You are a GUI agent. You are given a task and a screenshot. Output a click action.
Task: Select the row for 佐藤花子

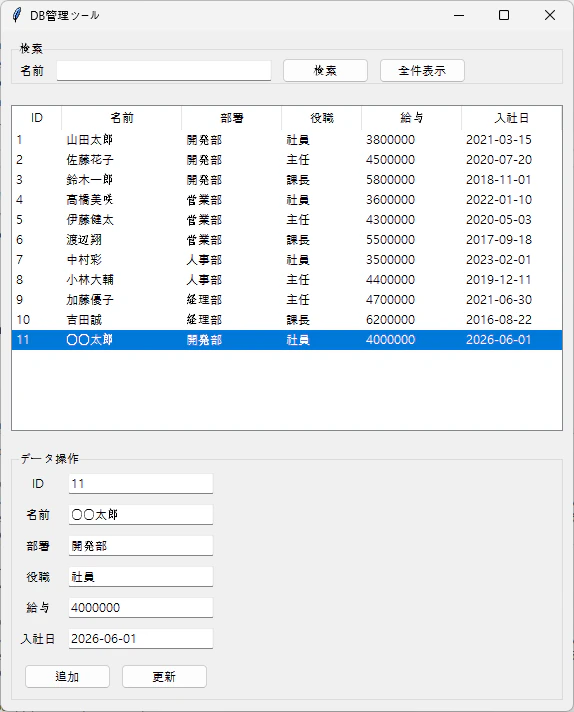coord(287,160)
